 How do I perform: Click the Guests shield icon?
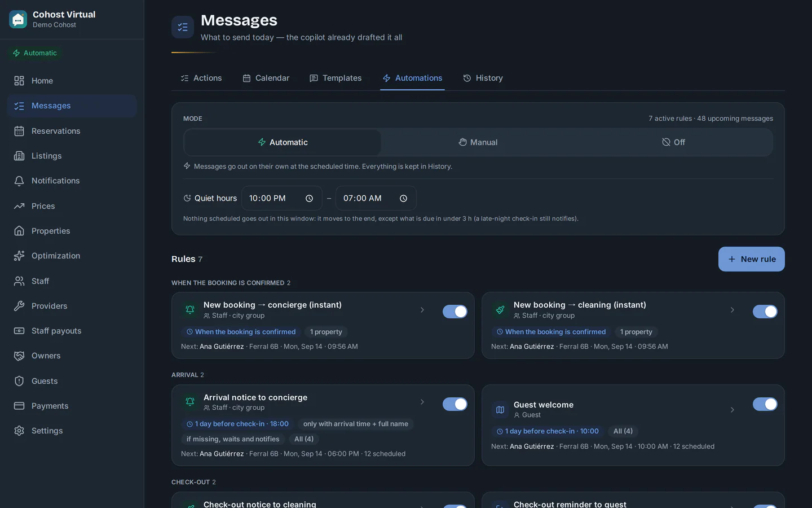(19, 381)
